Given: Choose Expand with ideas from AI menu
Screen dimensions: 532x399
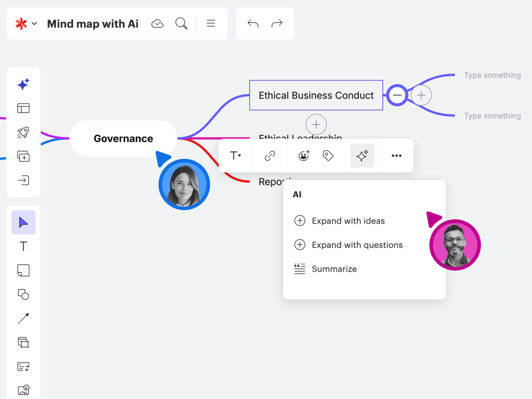Looking at the screenshot, I should [x=348, y=220].
